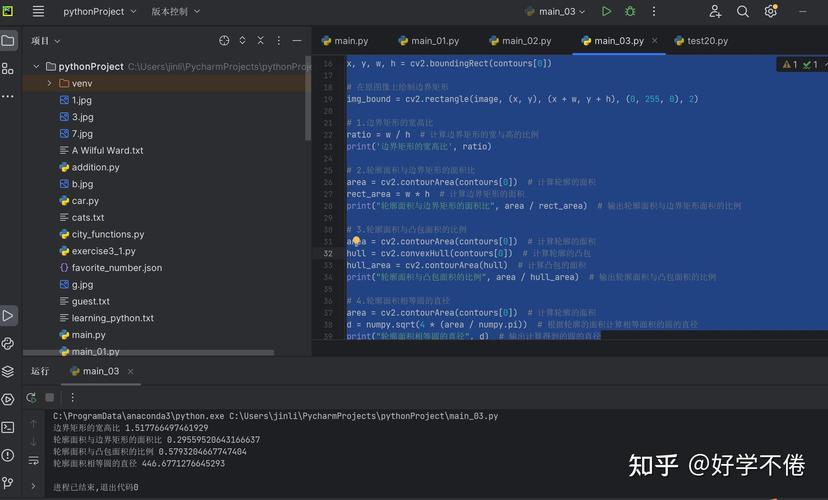Toggle soft-wrap in run console
828x500 pixels.
33,460
